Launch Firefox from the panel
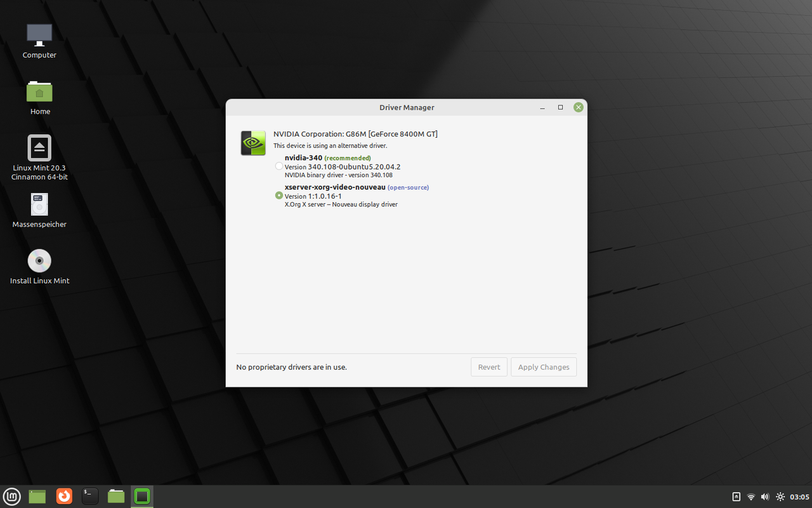 64,497
